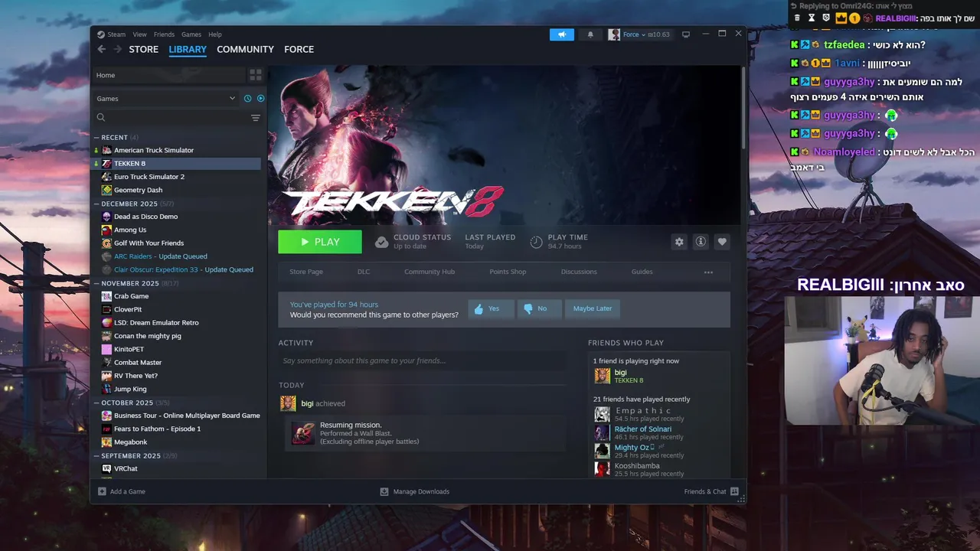Open the advanced filter options icon
This screenshot has height=551, width=980.
[256, 118]
